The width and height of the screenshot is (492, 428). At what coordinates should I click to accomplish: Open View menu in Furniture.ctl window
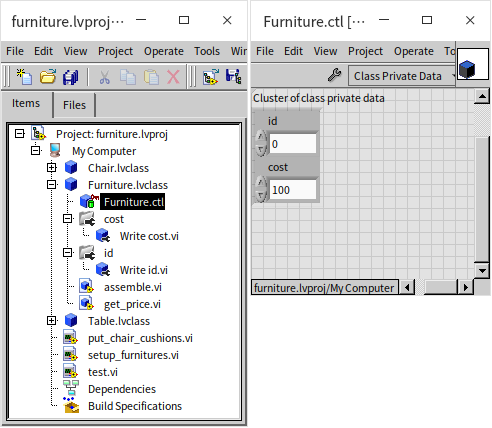(x=325, y=51)
